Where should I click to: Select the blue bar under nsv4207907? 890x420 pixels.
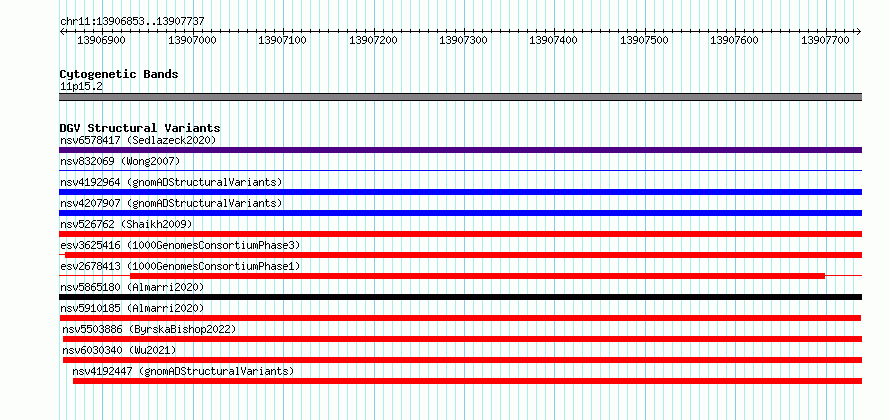click(460, 213)
